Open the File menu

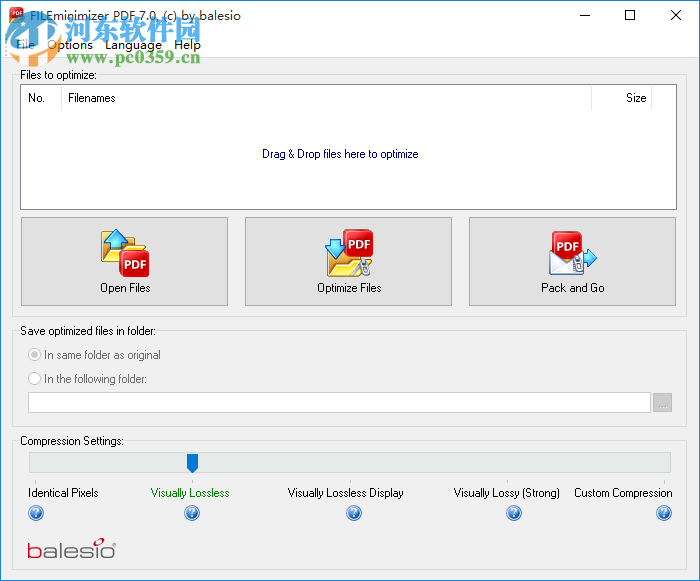tap(25, 45)
